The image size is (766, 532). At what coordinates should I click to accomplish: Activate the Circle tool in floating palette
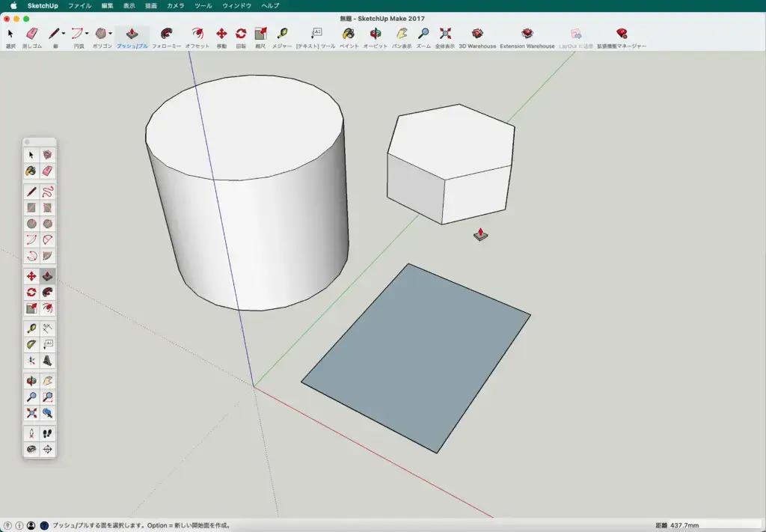[31, 224]
